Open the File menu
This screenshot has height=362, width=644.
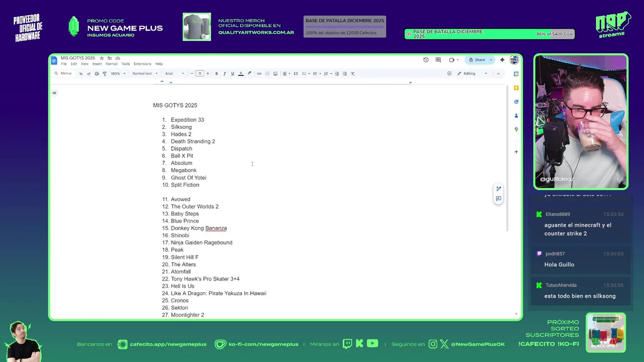click(x=64, y=64)
